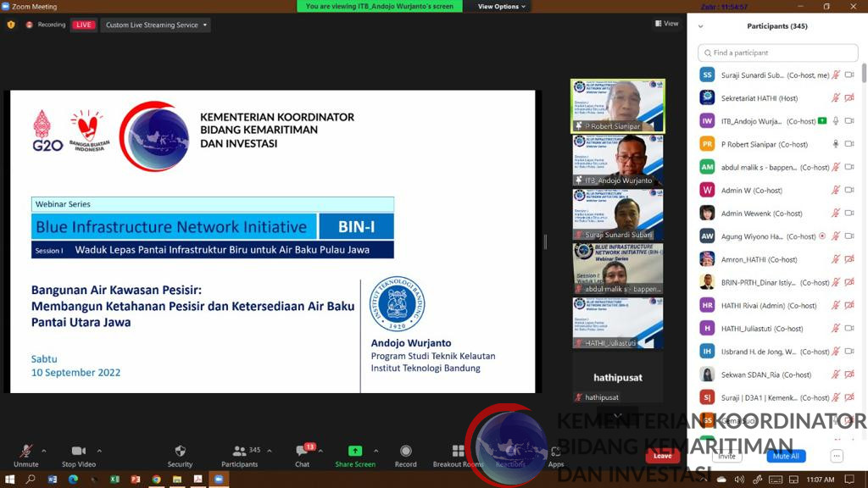This screenshot has height=488, width=868.
Task: Open the Security shield menu
Action: [180, 455]
